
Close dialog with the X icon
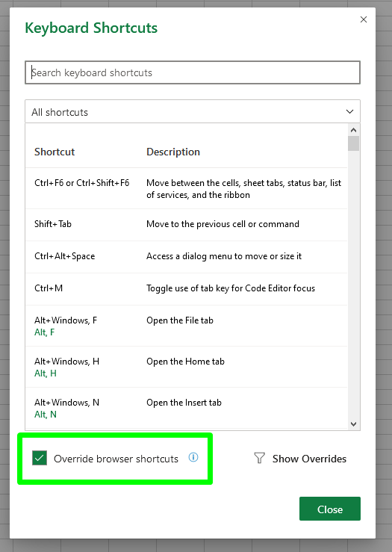pos(364,19)
